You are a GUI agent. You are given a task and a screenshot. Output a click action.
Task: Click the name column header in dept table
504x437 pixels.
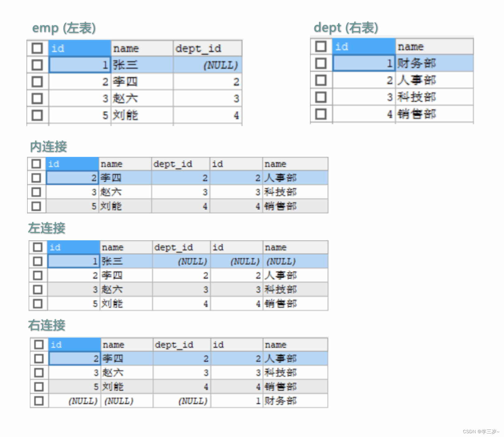coord(434,47)
